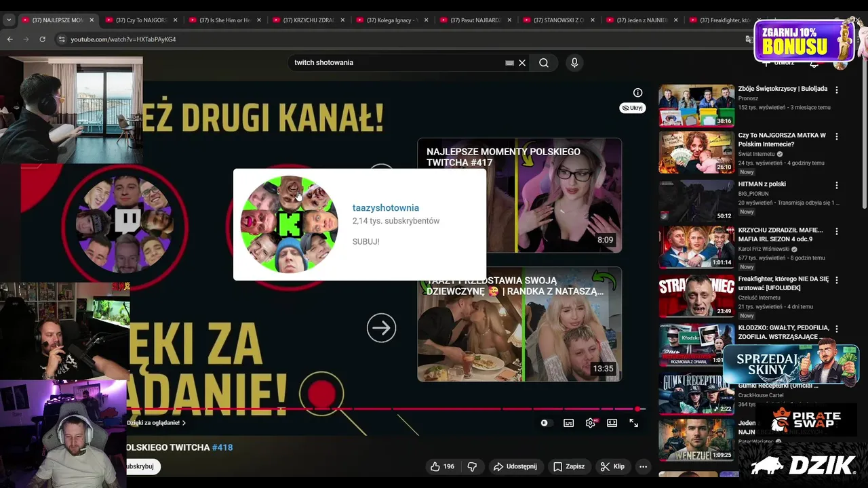Switch to theater mode
This screenshot has height=488, width=868.
(x=612, y=423)
